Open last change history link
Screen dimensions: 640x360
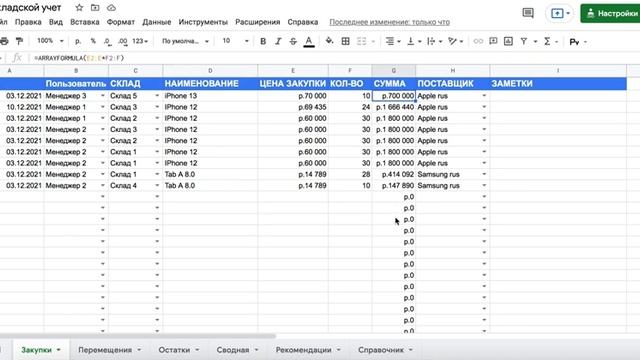[x=389, y=22]
